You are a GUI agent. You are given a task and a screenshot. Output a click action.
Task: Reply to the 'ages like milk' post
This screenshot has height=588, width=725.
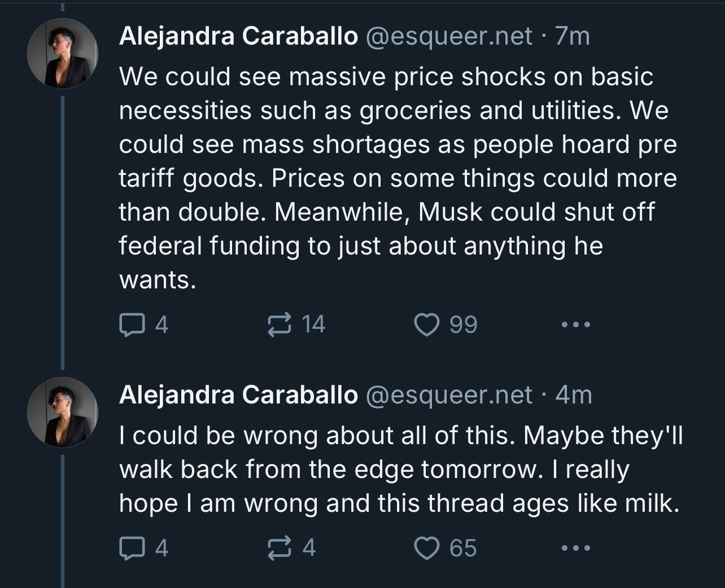pyautogui.click(x=144, y=548)
